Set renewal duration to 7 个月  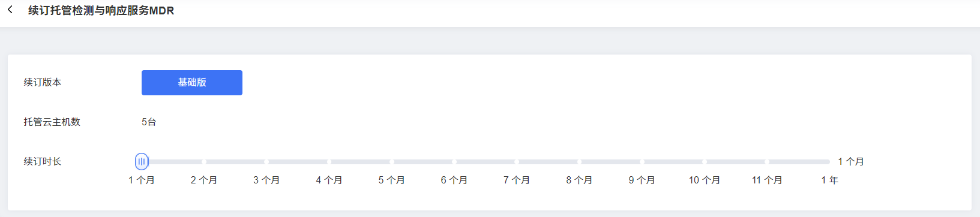[517, 162]
